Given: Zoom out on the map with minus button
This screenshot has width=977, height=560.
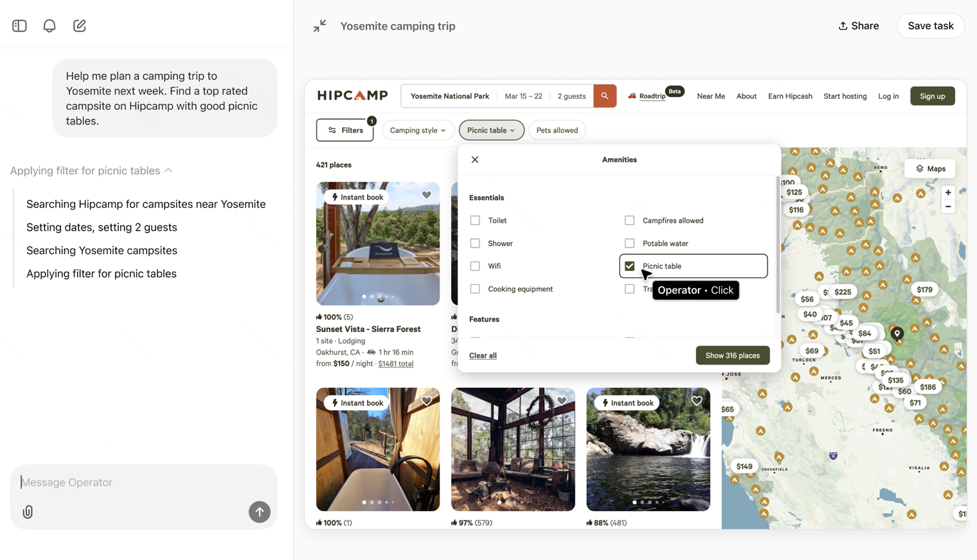Looking at the screenshot, I should (948, 207).
